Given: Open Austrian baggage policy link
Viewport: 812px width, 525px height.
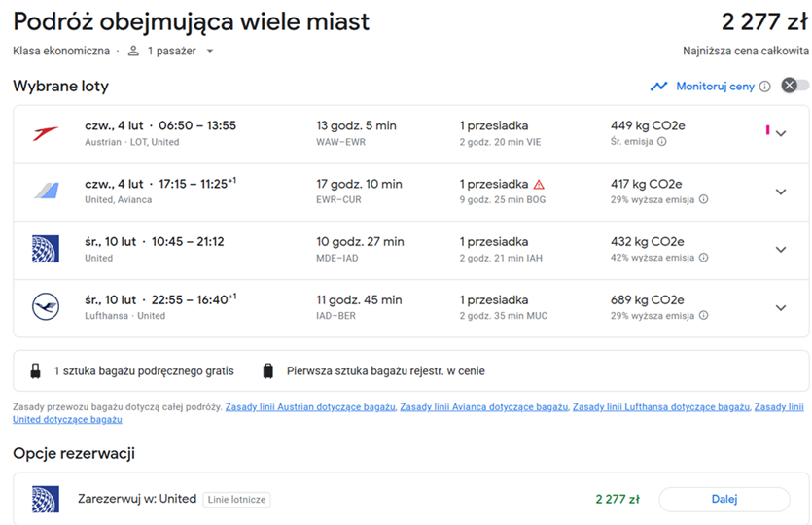Looking at the screenshot, I should click(x=310, y=407).
